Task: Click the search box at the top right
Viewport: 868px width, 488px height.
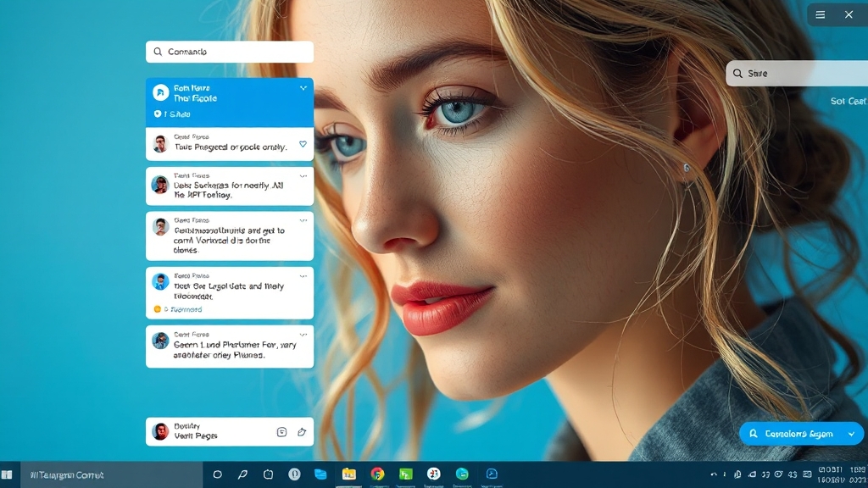Action: 797,74
